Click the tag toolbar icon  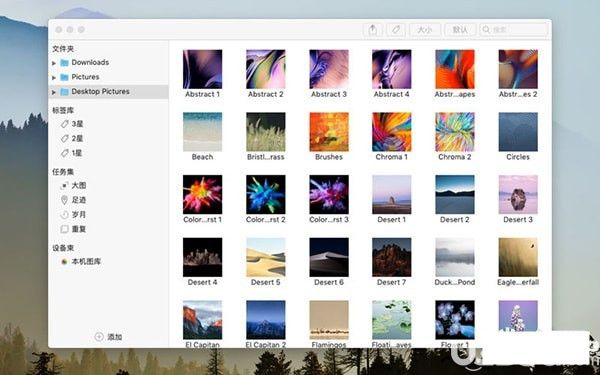coord(396,30)
